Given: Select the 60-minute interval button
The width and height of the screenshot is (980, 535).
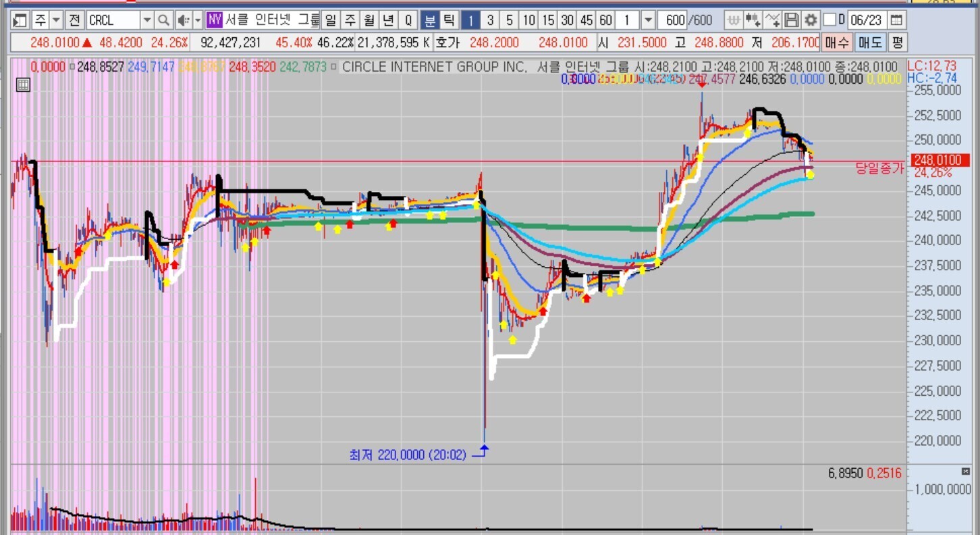Looking at the screenshot, I should click(x=606, y=20).
